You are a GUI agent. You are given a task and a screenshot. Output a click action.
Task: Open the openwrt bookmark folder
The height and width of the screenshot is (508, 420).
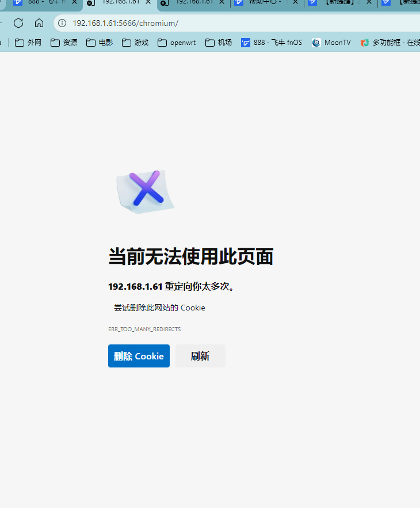[x=177, y=43]
